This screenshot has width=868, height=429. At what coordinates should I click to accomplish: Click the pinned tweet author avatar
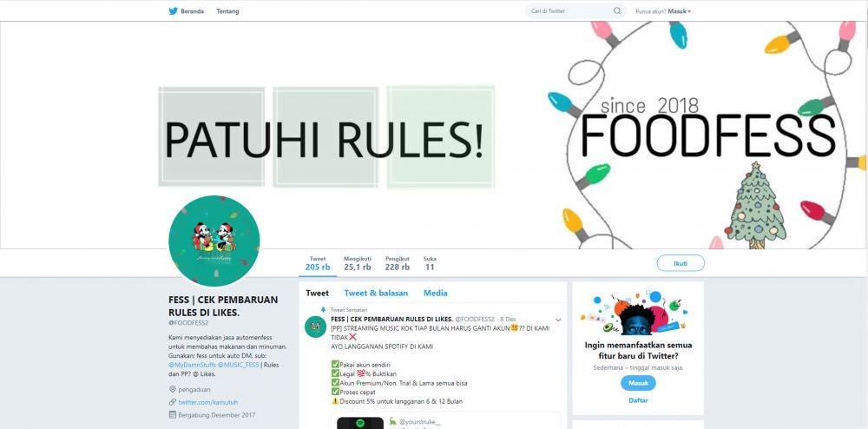(x=315, y=327)
